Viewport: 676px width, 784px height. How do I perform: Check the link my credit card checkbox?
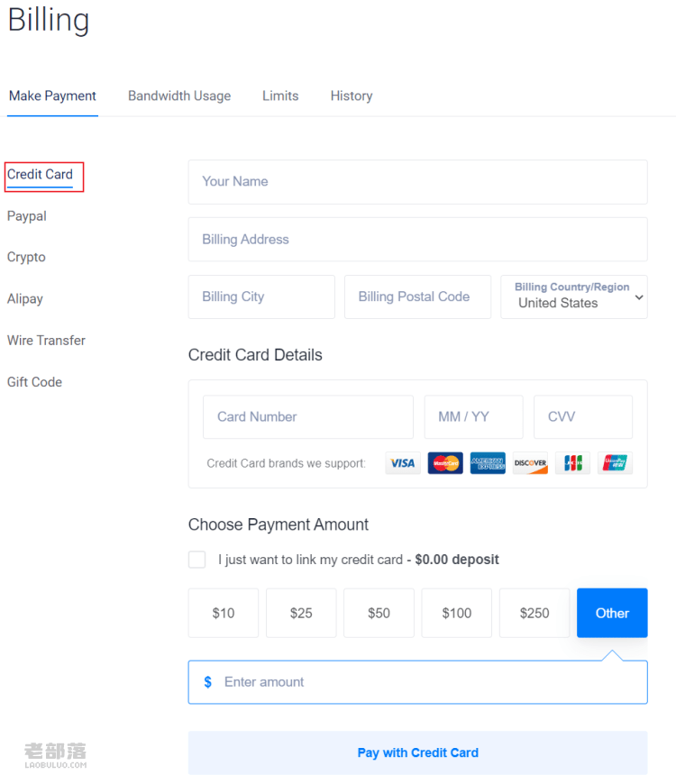197,560
